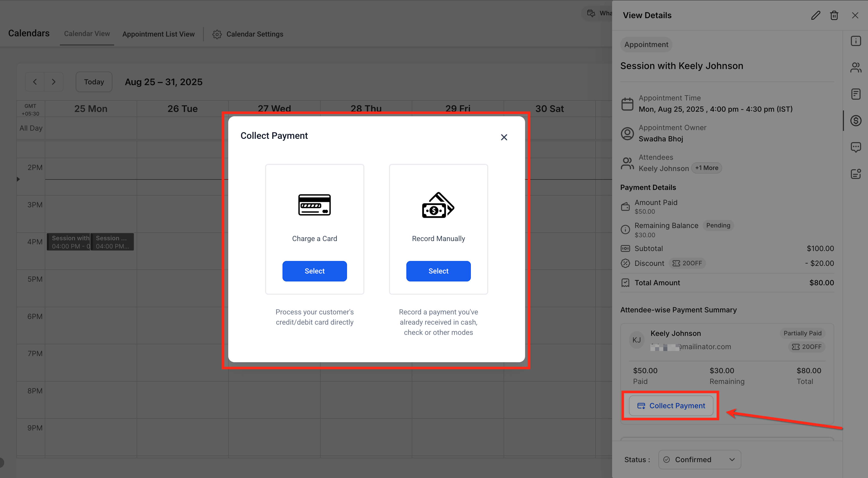The height and width of the screenshot is (478, 868).
Task: Open the attendees icon in right sidebar
Action: 855,68
